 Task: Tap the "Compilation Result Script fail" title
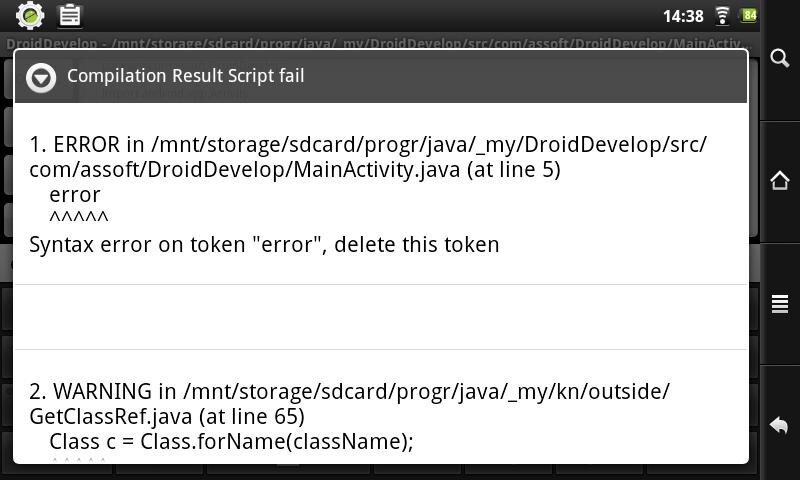(185, 76)
